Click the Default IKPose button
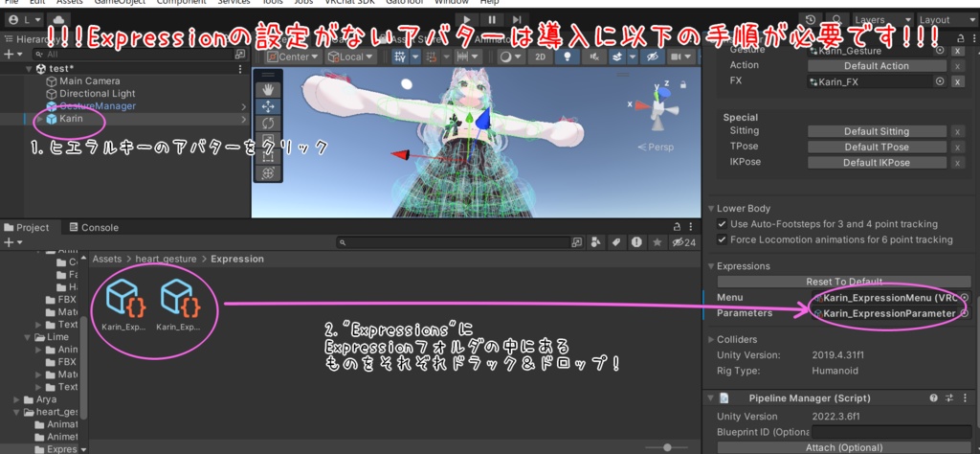The image size is (980, 454). tap(877, 163)
